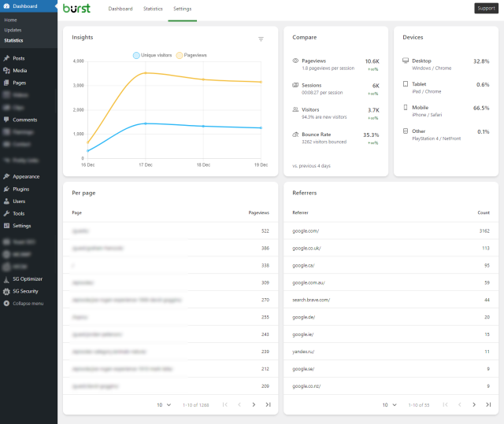Open the Settings tab in Burst
The height and width of the screenshot is (424, 504).
(182, 9)
